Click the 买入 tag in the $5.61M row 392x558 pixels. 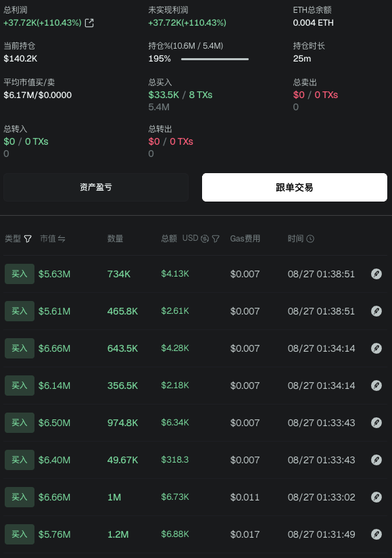(20, 311)
